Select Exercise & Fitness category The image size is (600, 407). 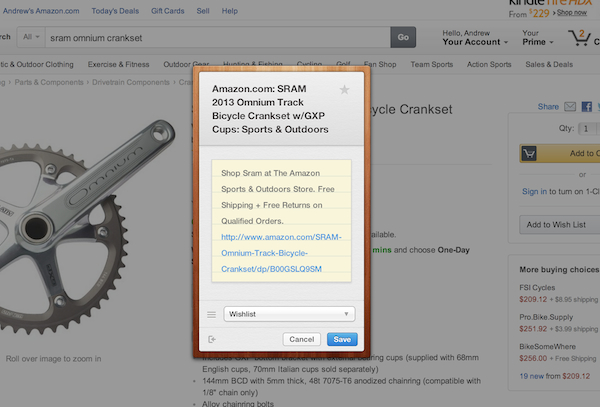tap(119, 64)
